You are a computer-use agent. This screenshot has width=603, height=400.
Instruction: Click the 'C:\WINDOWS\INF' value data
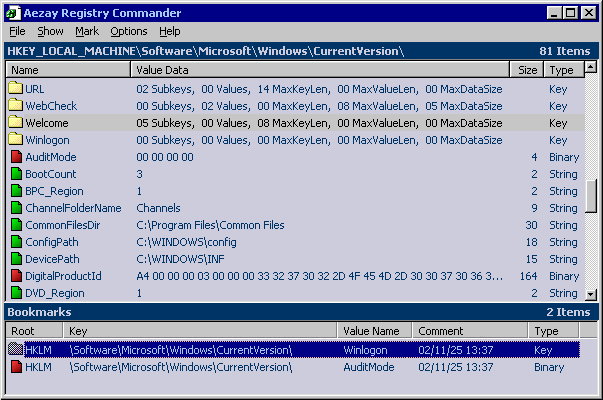[x=180, y=259]
